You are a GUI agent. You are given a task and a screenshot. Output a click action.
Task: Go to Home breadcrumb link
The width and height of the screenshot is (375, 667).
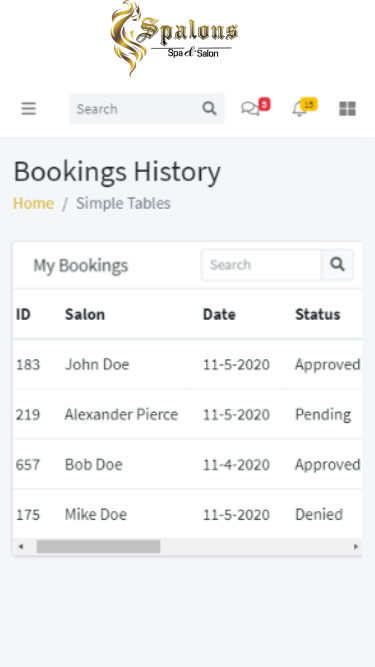34,203
